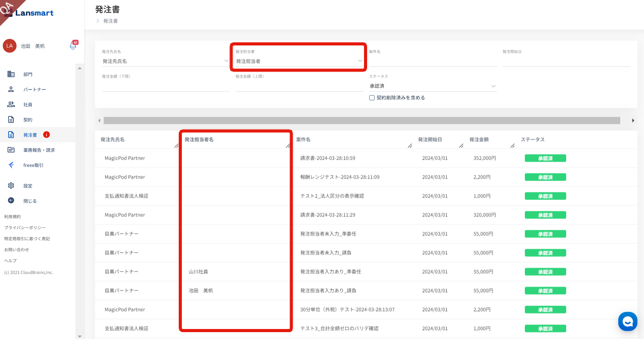The width and height of the screenshot is (644, 339).
Task: Click 池田 美帆 in the 発注担当者名 column
Action: click(x=201, y=291)
